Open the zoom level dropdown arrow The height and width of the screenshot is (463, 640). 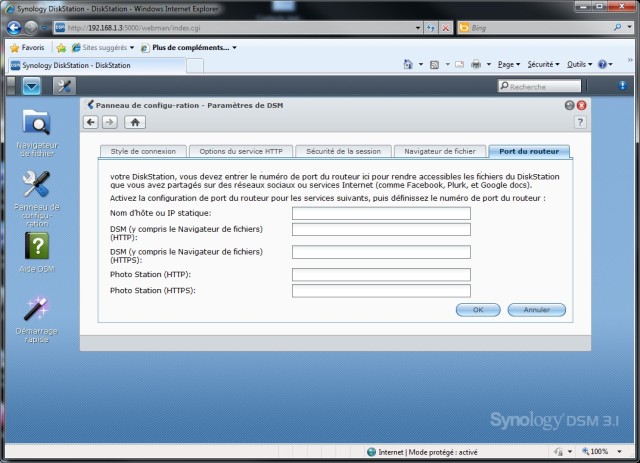620,452
